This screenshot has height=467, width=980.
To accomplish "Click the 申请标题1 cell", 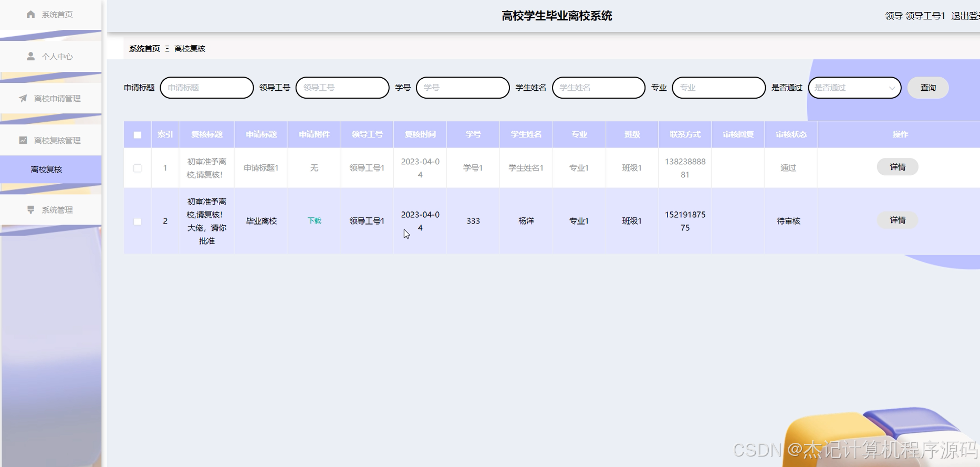I will [261, 168].
